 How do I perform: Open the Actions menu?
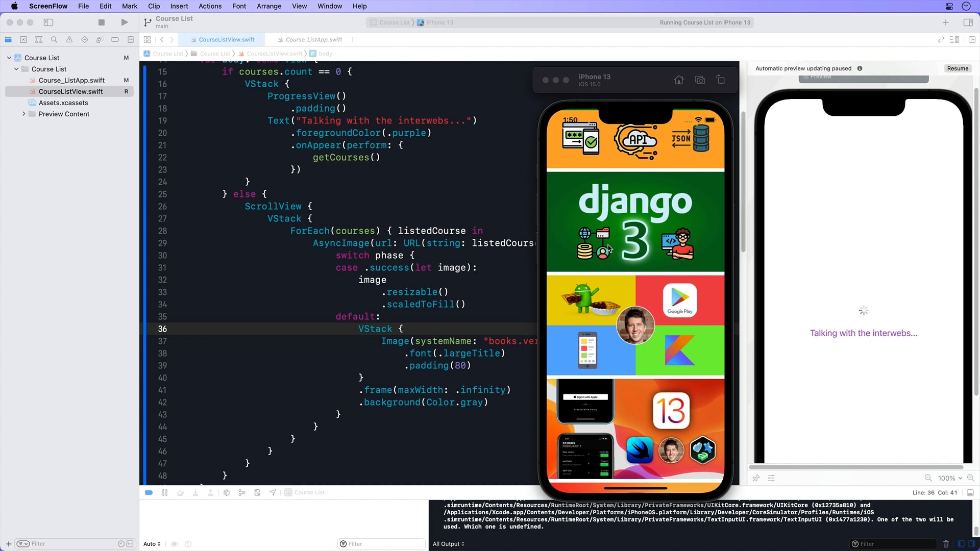210,6
